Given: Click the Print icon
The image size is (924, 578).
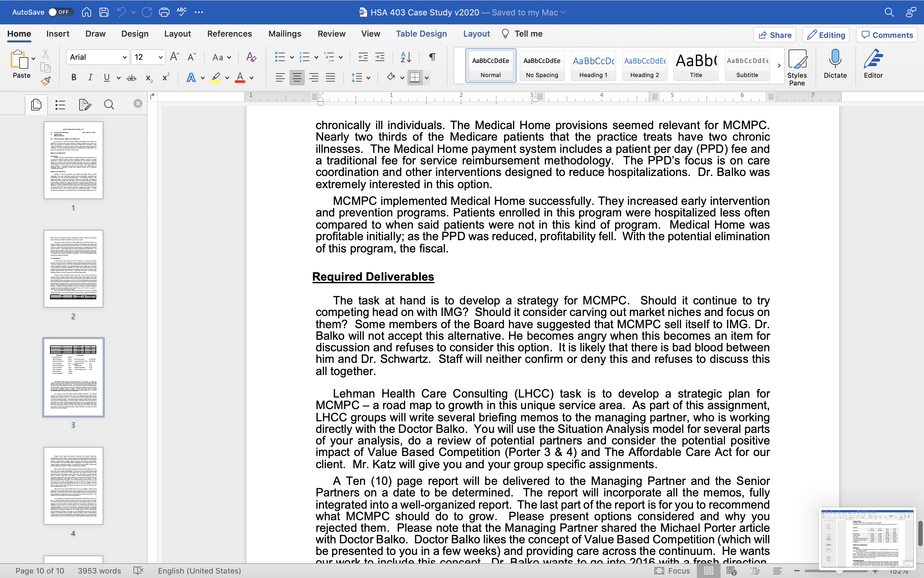Looking at the screenshot, I should pyautogui.click(x=164, y=12).
